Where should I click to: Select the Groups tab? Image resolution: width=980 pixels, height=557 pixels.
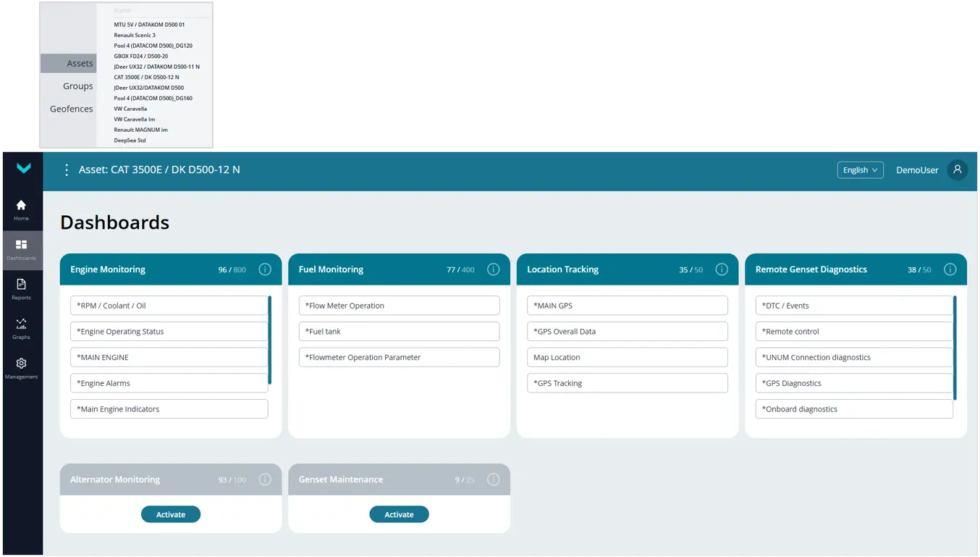(77, 86)
